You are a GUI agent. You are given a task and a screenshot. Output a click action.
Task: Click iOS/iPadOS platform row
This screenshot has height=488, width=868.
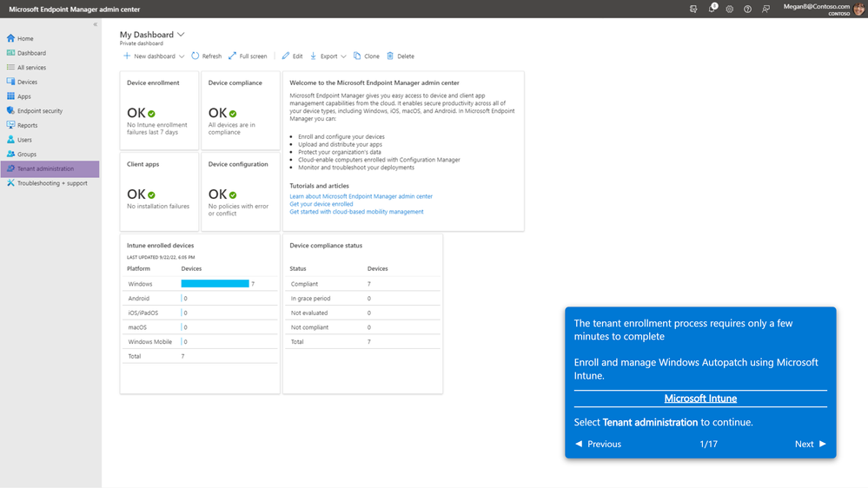click(200, 313)
